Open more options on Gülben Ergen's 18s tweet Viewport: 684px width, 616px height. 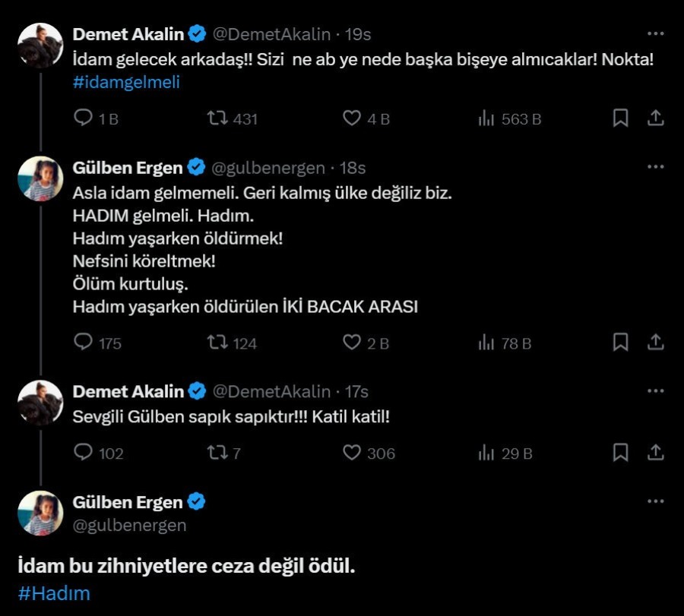(655, 167)
